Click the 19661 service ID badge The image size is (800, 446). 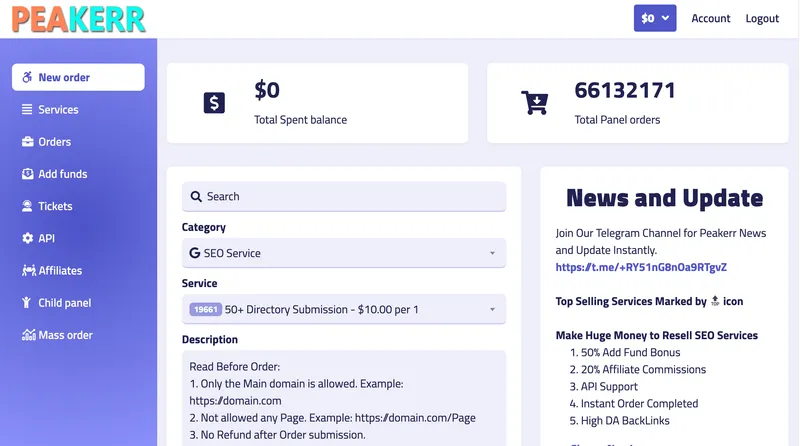206,309
